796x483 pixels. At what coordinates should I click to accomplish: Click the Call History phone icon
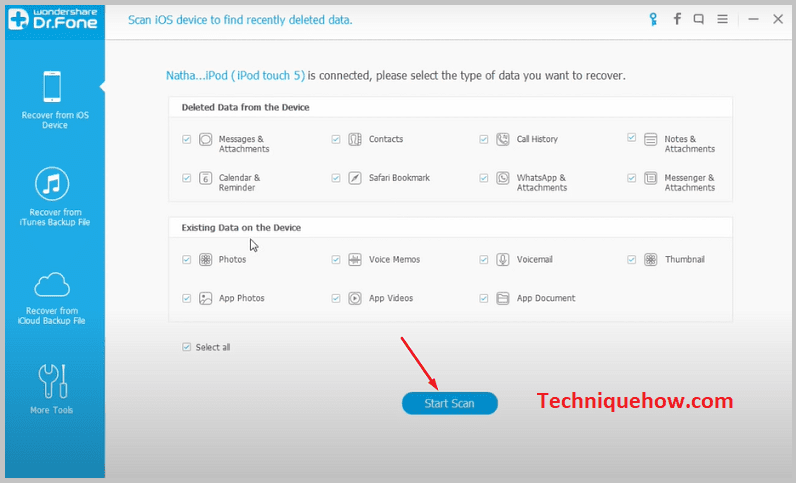tap(503, 139)
